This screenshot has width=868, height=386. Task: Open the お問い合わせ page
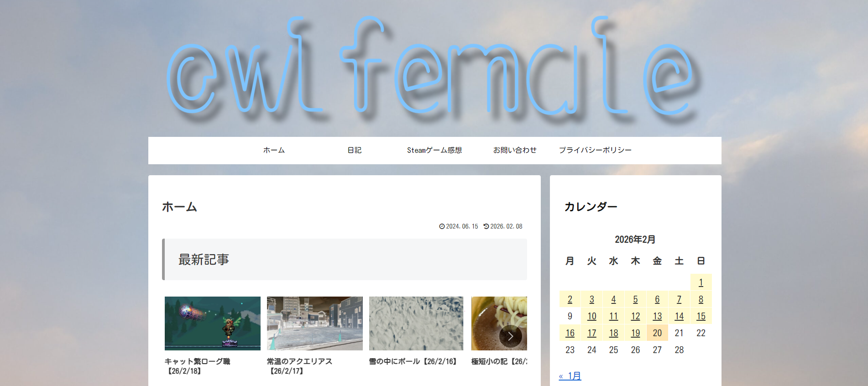pos(515,150)
